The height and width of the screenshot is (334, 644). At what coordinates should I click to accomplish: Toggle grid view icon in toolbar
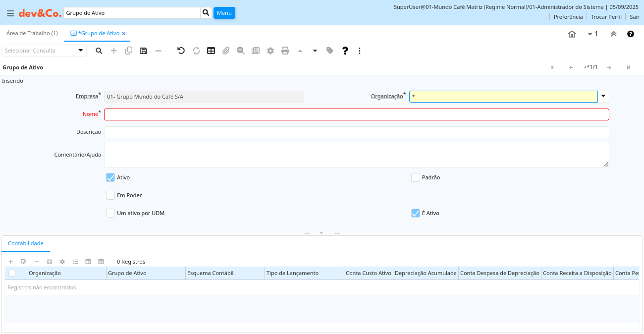pos(211,51)
